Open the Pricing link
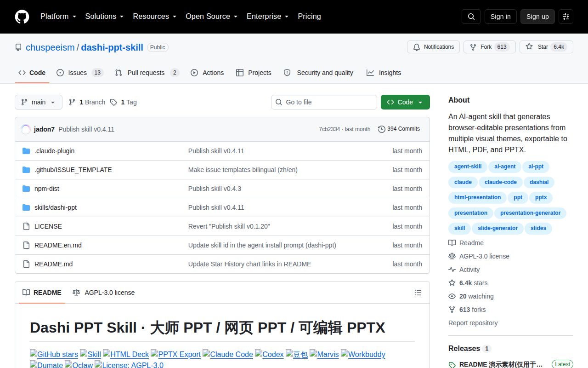 [309, 17]
